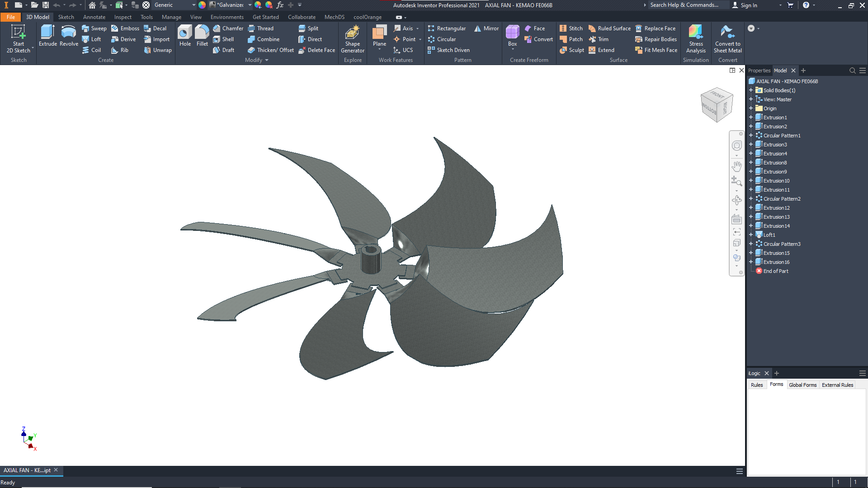868x488 pixels.
Task: Click Delete Face button
Action: (316, 50)
